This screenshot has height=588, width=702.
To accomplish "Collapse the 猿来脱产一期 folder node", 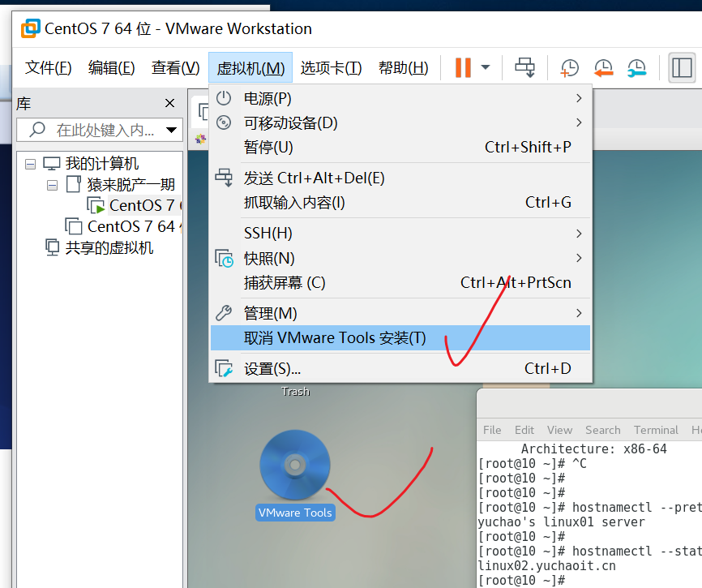I will [x=52, y=184].
